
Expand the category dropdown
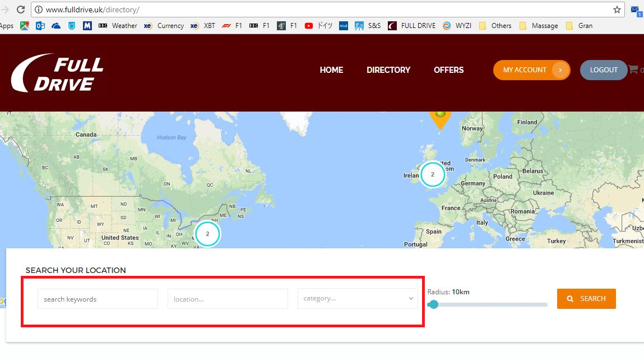358,299
